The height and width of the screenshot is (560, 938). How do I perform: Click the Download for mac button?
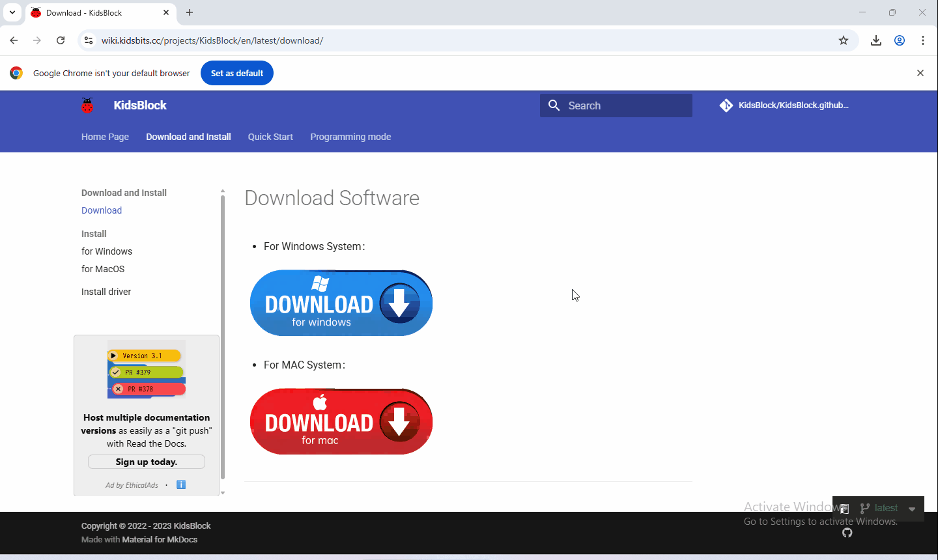pyautogui.click(x=341, y=421)
